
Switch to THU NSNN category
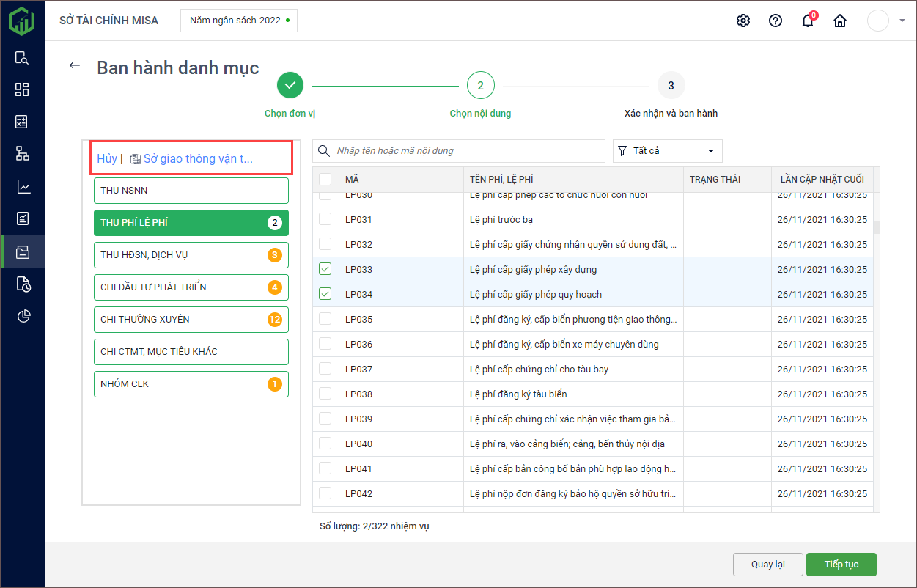point(191,191)
